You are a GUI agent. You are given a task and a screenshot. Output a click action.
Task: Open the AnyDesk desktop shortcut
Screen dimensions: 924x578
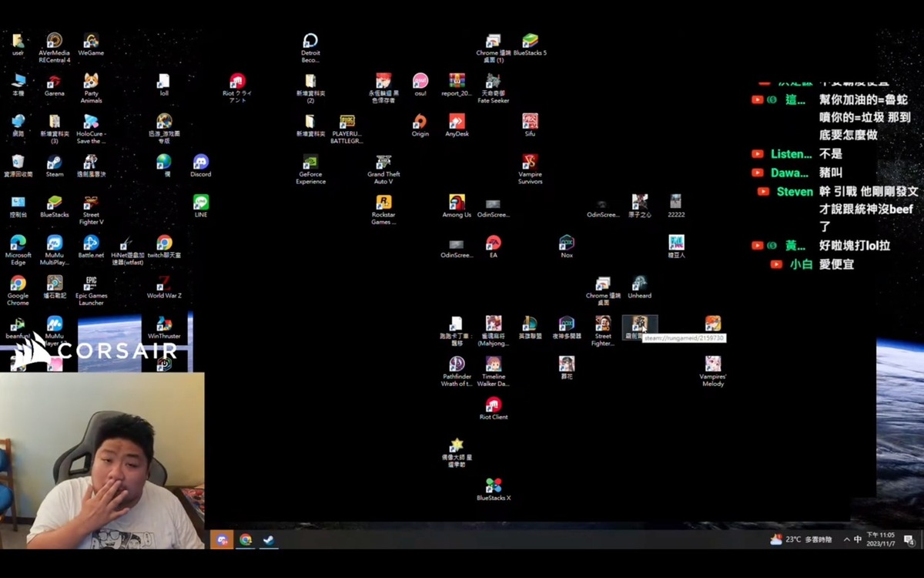coord(457,125)
